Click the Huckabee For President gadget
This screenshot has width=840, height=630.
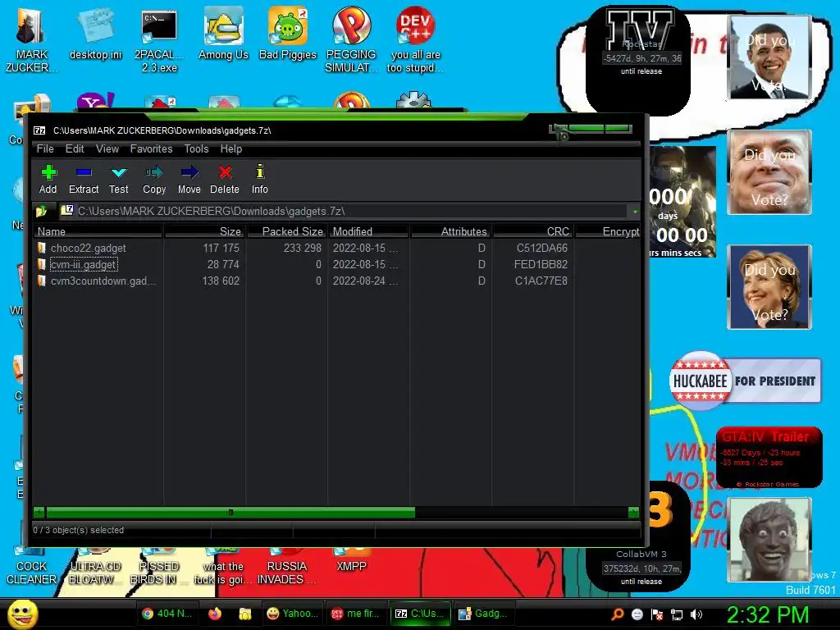745,381
